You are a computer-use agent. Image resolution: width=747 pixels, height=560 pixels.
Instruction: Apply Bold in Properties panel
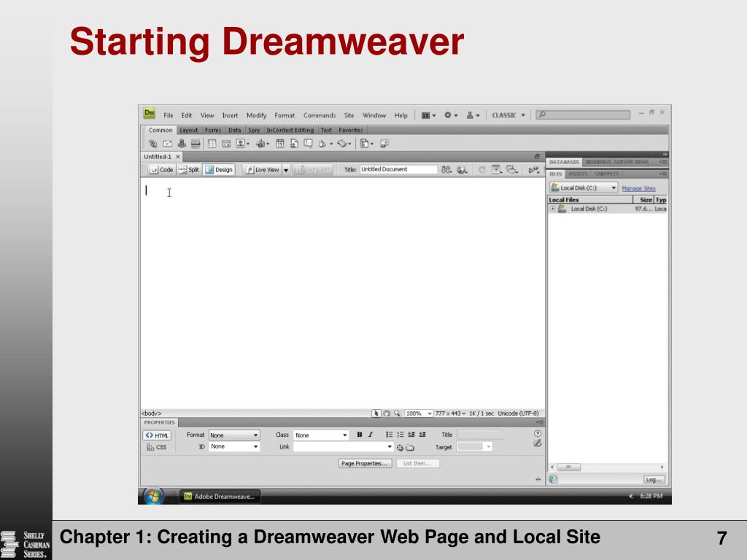click(x=360, y=435)
